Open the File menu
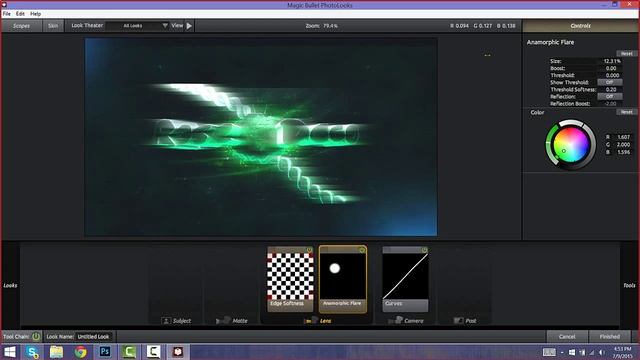640x360 pixels. 7,14
